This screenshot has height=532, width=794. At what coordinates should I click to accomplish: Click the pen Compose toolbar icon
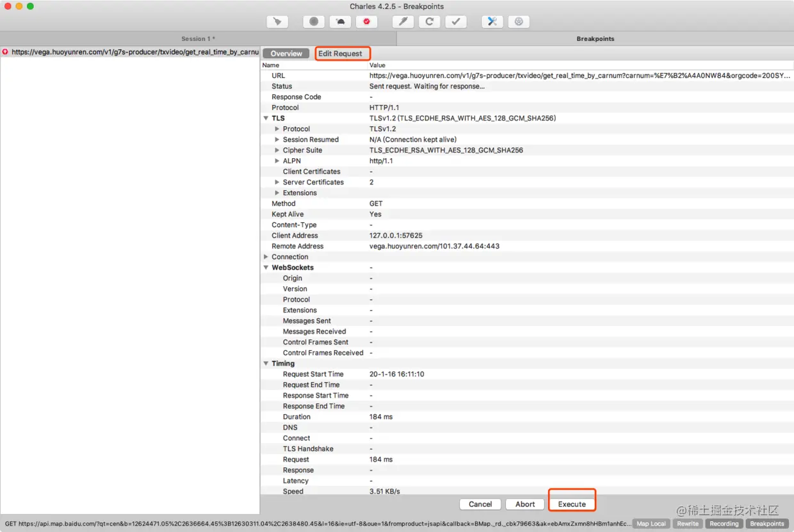pos(403,21)
